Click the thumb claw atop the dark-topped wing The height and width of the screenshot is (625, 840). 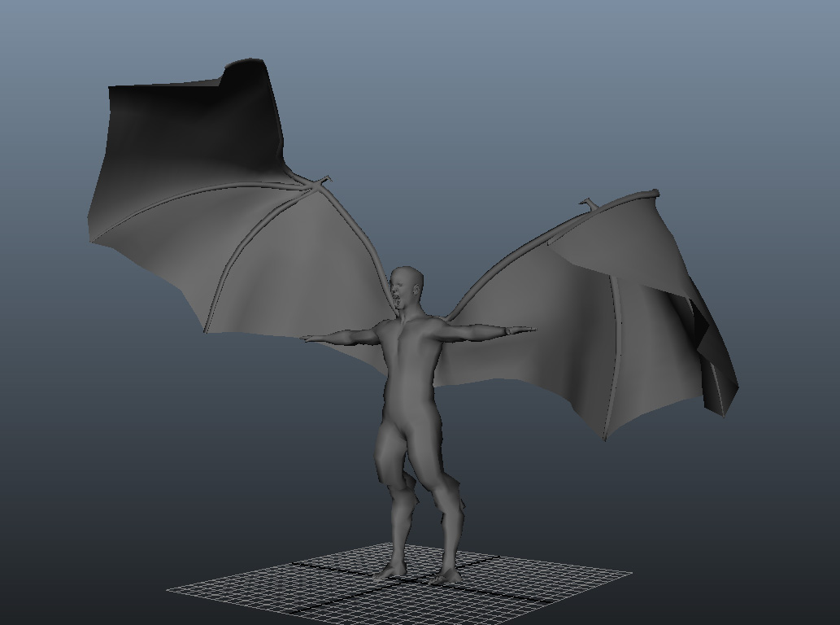point(323,181)
